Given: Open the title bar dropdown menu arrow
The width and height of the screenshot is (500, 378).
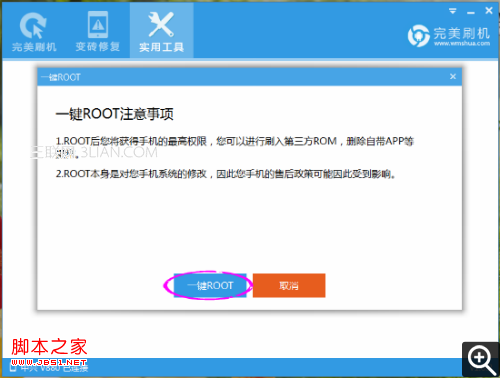Looking at the screenshot, I should click(x=452, y=11).
